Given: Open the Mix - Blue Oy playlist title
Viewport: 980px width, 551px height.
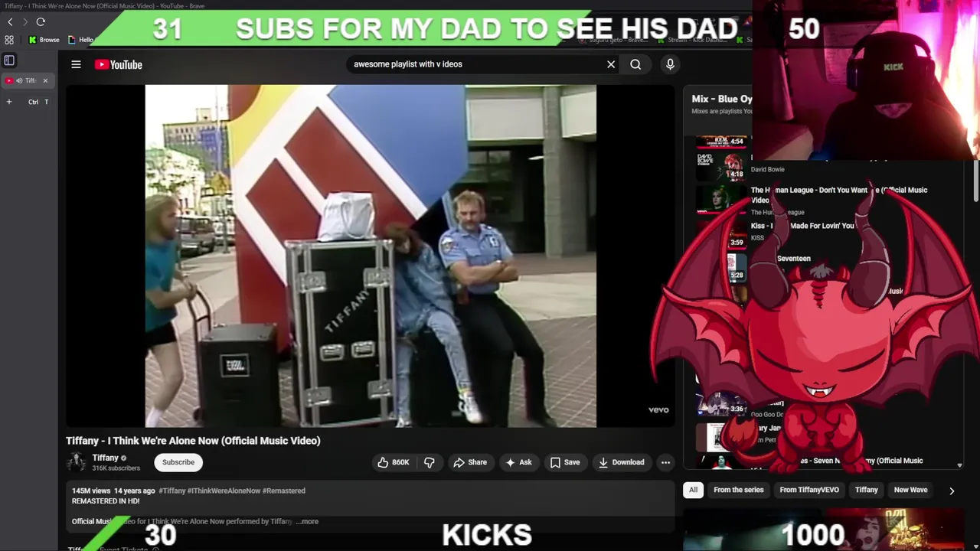Looking at the screenshot, I should (x=721, y=99).
